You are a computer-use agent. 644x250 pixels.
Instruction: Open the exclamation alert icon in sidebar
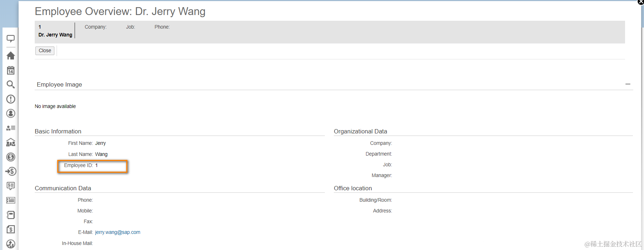pyautogui.click(x=11, y=99)
